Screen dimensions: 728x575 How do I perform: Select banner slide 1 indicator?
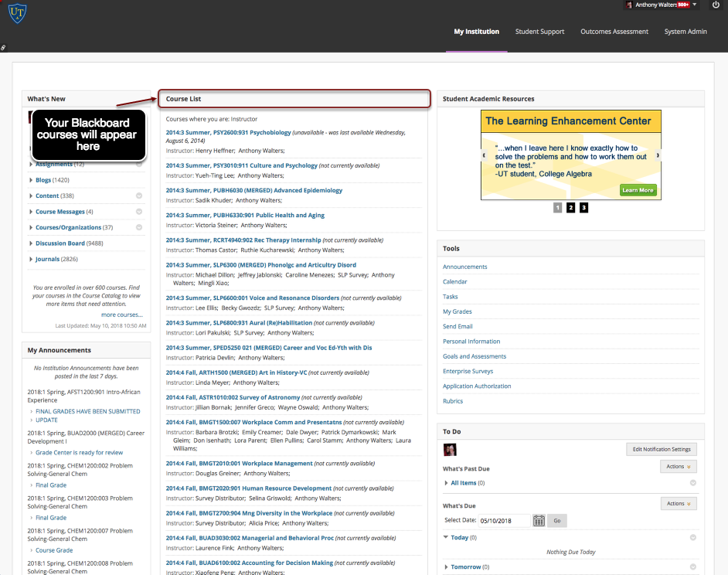click(558, 208)
